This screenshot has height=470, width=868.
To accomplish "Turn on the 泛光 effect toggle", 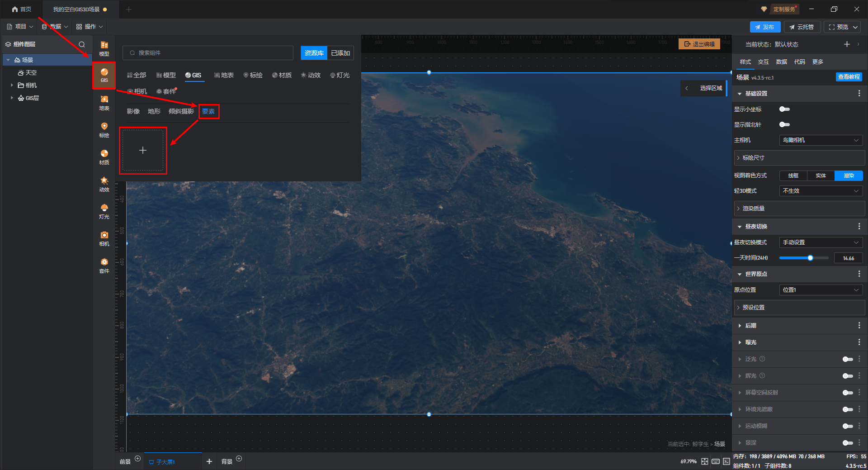I will (847, 359).
